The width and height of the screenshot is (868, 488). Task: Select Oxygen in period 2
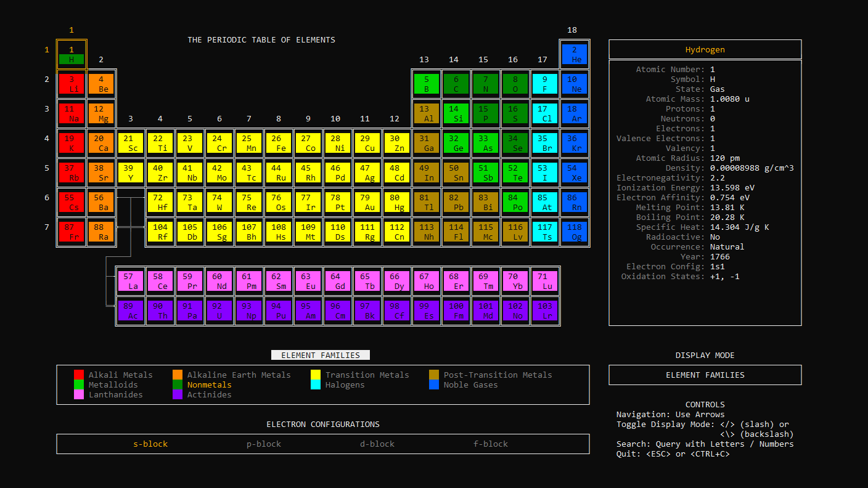pos(515,83)
